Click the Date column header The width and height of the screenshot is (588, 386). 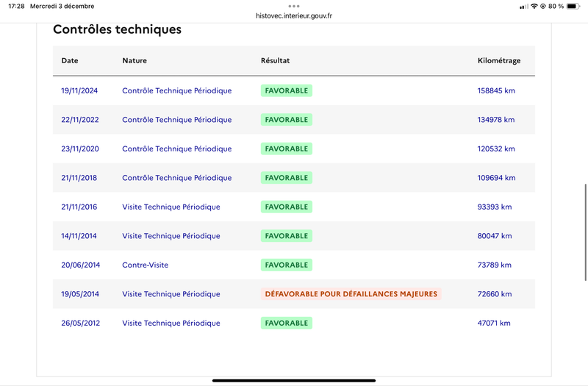70,60
